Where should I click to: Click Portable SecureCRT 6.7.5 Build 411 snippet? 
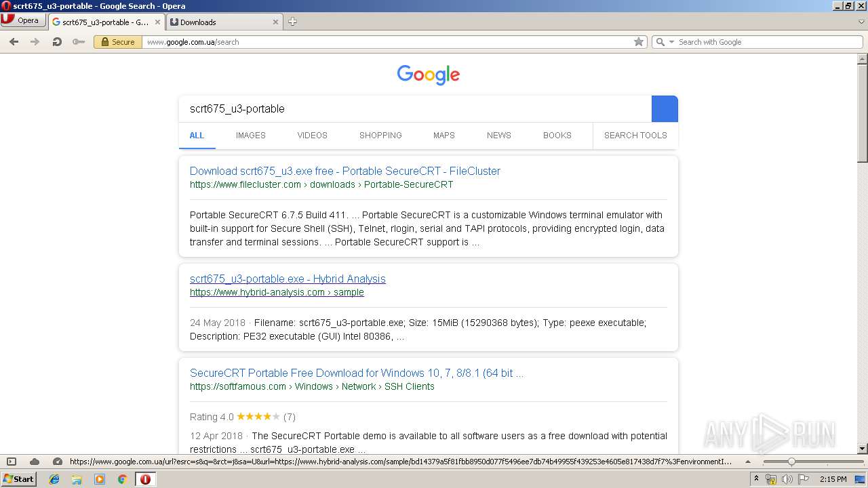point(427,228)
